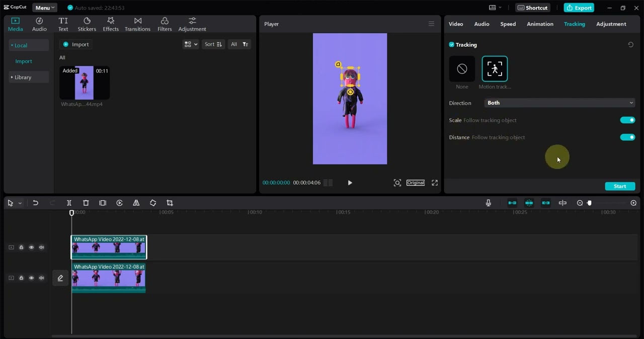Switch to the Animation tab

click(540, 24)
